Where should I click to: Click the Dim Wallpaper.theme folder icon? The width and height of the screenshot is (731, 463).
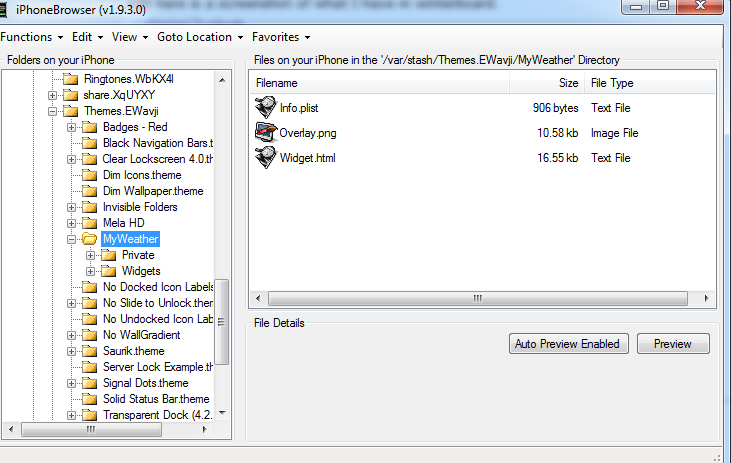pyautogui.click(x=90, y=191)
